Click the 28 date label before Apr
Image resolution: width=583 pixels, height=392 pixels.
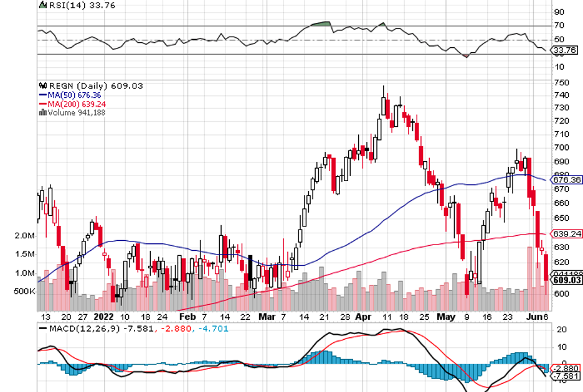[346, 317]
